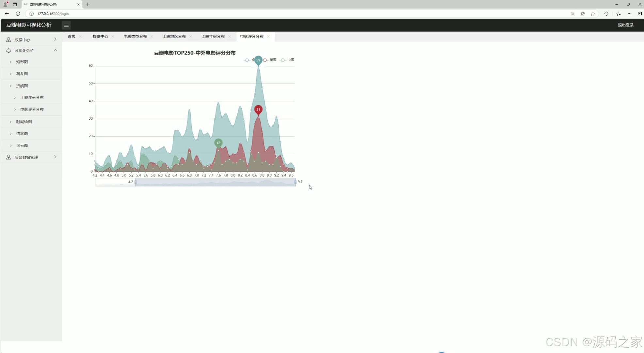
Task: Click the right 9.7 zoom slider handle
Action: [295, 182]
